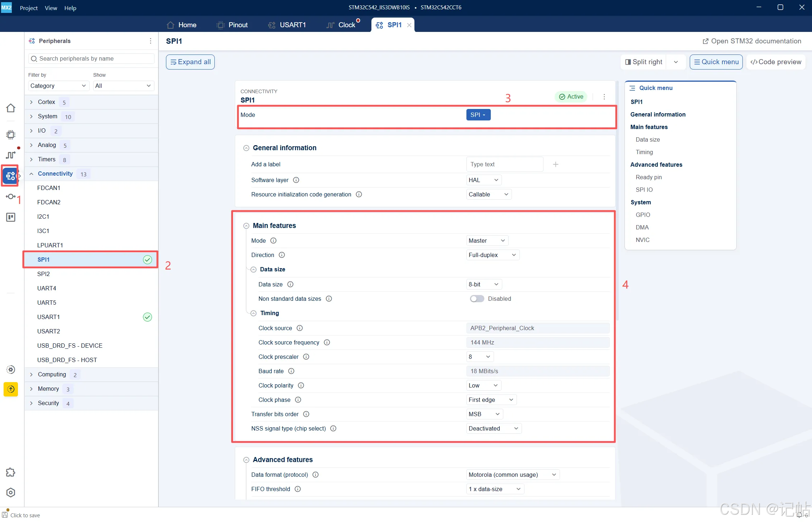This screenshot has width=812, height=523.
Task: Click the plus icon to add label
Action: click(556, 164)
